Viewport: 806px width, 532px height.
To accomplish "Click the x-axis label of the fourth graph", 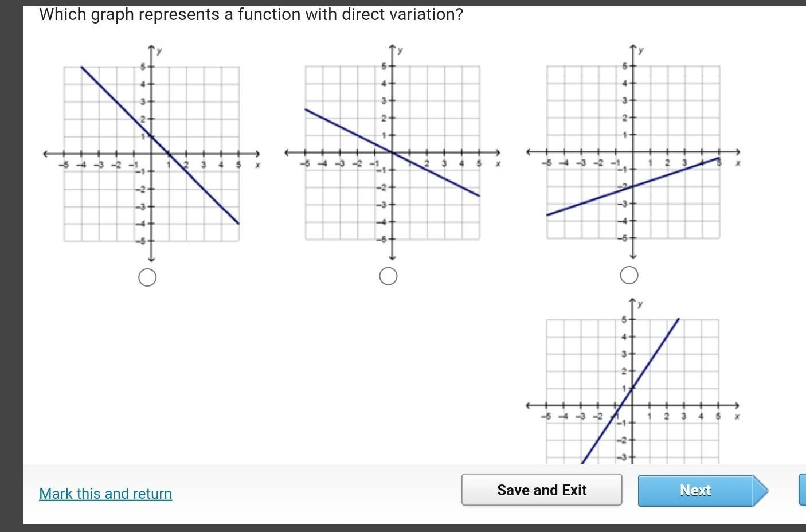I will (x=737, y=417).
